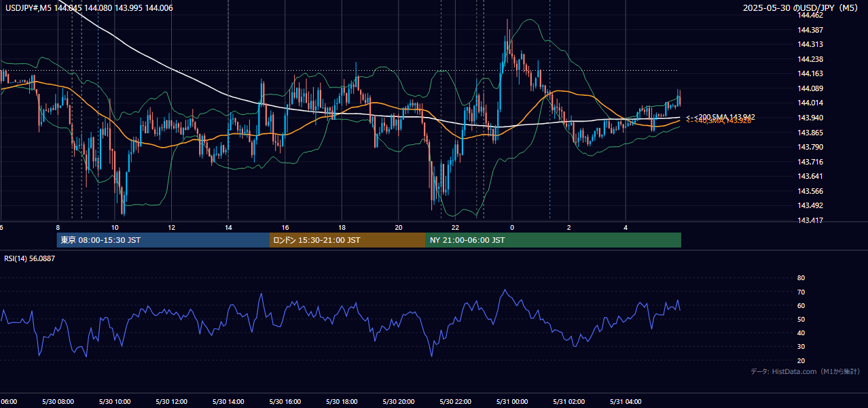Click the bottom date label 5/30 18:00
Screen dimensions: 868x408
pos(342,402)
